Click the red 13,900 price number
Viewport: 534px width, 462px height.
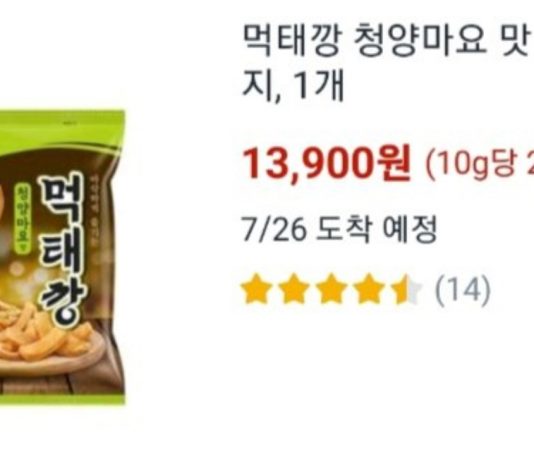tap(309, 164)
